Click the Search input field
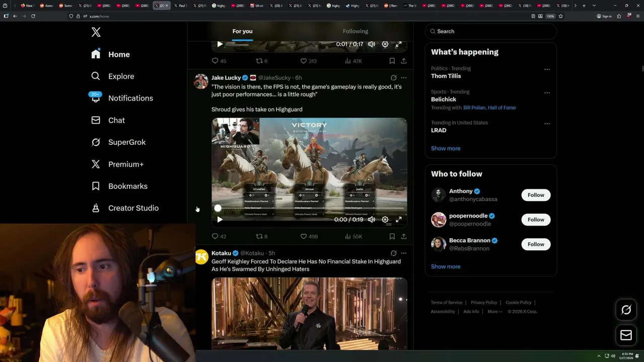This screenshot has width=644, height=362. [491, 31]
